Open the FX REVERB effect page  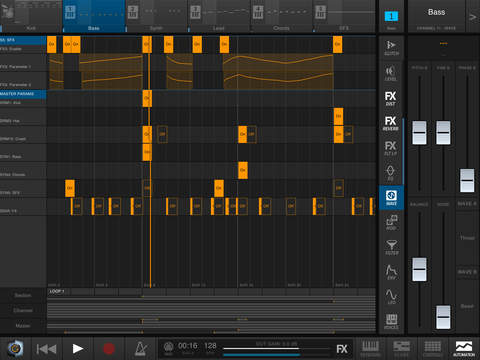(391, 123)
